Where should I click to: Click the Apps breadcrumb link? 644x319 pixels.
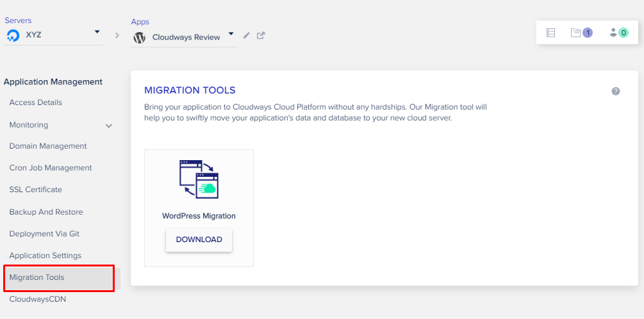click(x=140, y=22)
